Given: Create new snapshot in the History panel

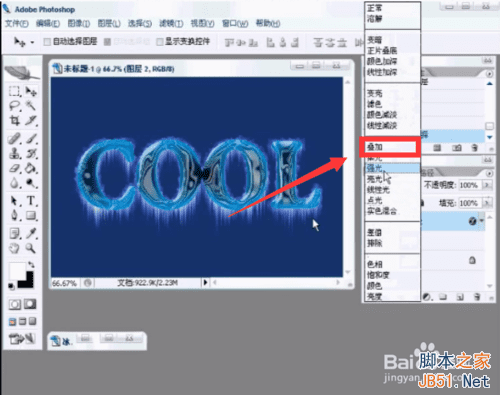Looking at the screenshot, I should click(x=456, y=148).
